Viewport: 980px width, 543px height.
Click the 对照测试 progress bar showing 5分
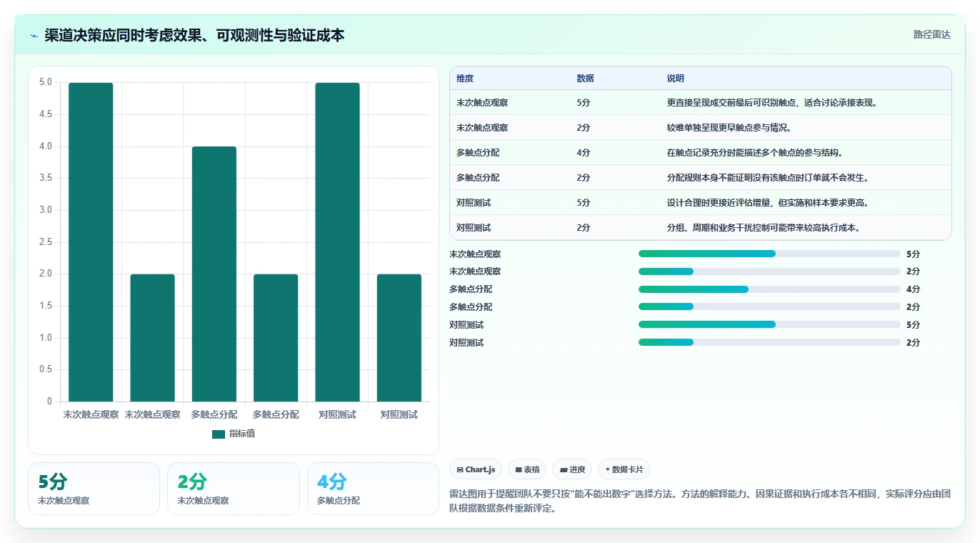pyautogui.click(x=769, y=324)
